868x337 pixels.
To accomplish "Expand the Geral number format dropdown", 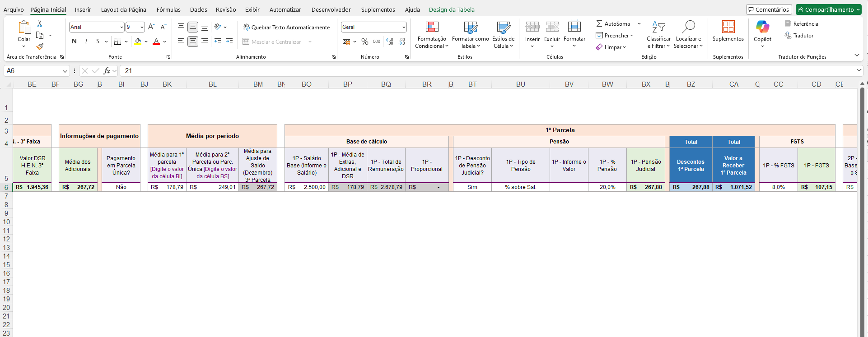I will 403,27.
